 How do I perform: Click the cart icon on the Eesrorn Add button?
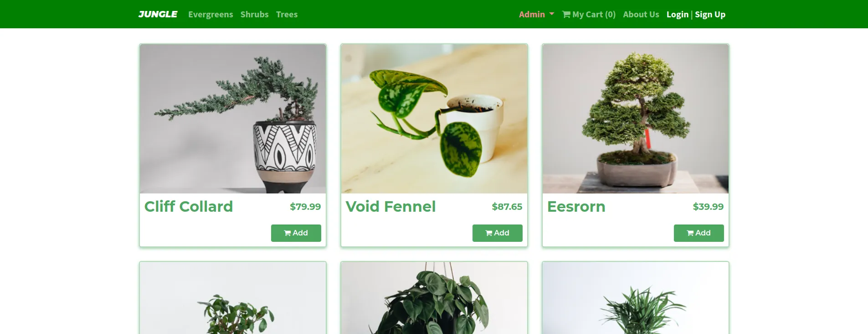(690, 233)
